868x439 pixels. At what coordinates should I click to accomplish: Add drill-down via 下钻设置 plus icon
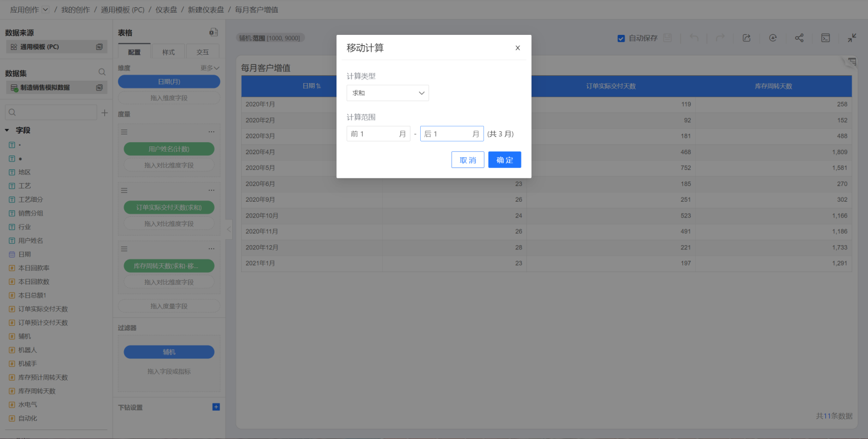pyautogui.click(x=216, y=407)
